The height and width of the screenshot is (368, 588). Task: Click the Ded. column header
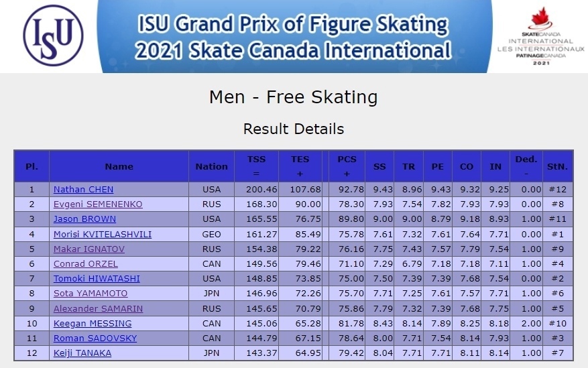[526, 166]
